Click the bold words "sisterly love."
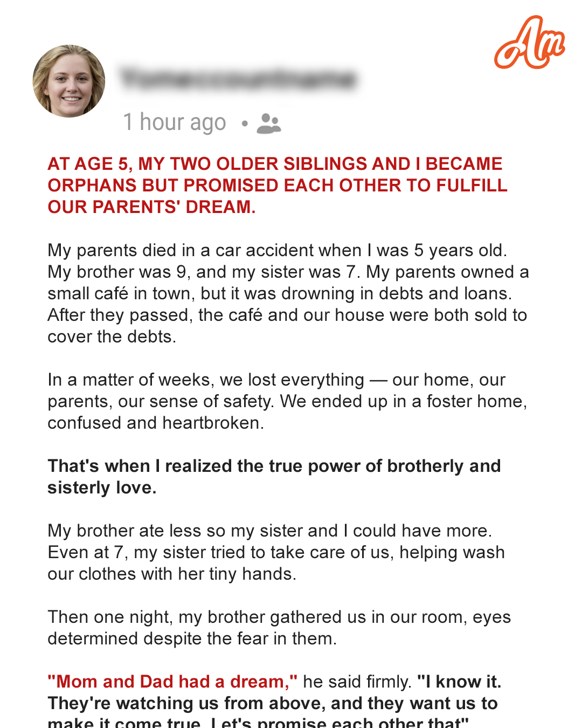Viewport: 582px width, 728px height. [x=102, y=487]
